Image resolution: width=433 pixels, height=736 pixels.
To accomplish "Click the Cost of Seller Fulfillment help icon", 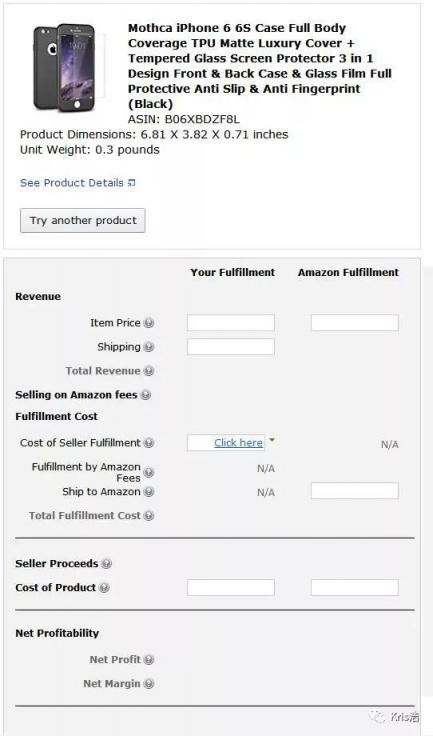I will (x=148, y=443).
